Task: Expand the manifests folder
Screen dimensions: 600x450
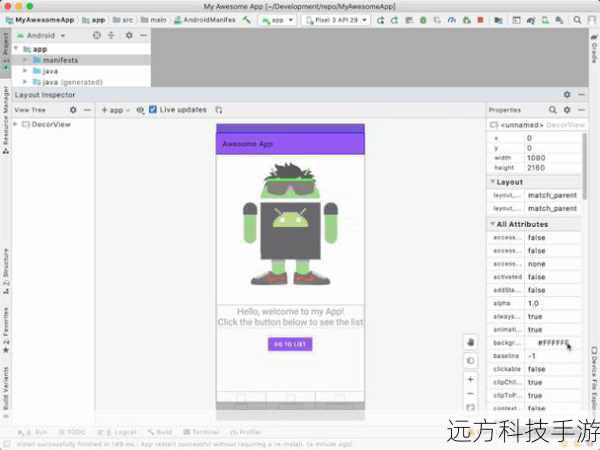Action: pos(25,60)
